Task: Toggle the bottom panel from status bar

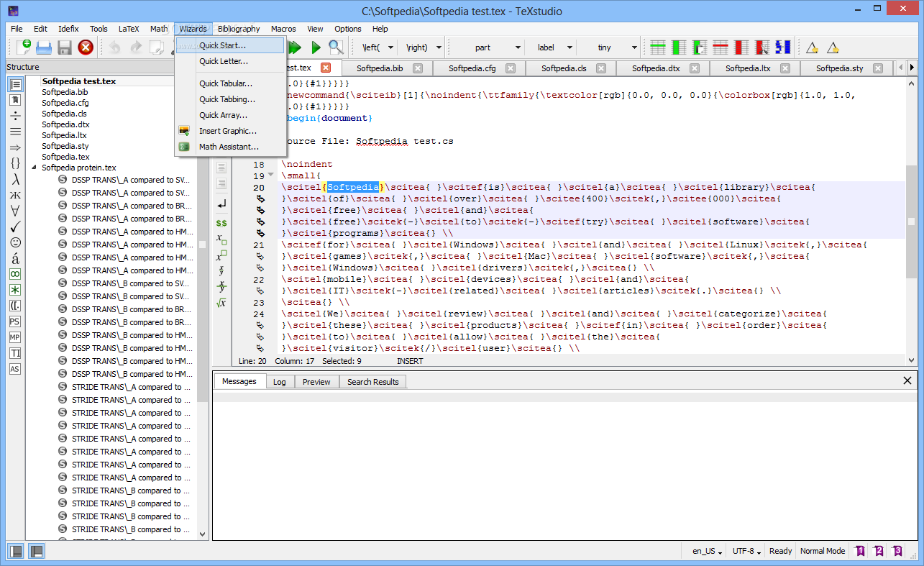Action: tap(35, 551)
